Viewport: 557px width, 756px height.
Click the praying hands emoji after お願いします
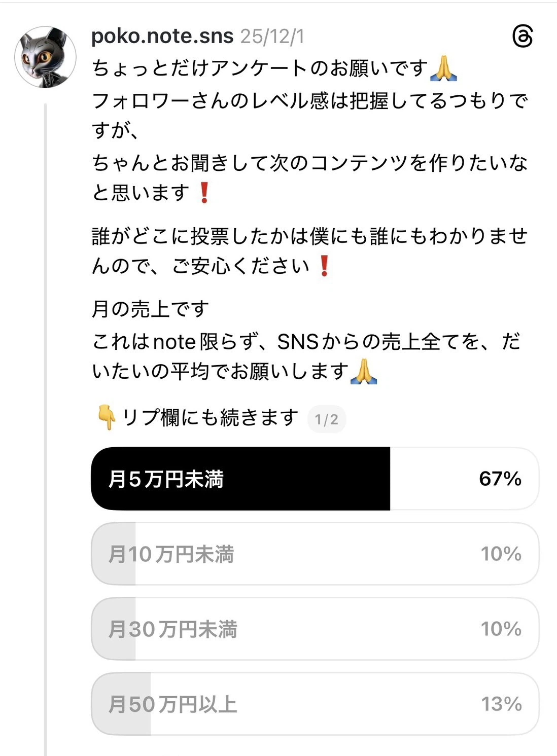(x=364, y=372)
